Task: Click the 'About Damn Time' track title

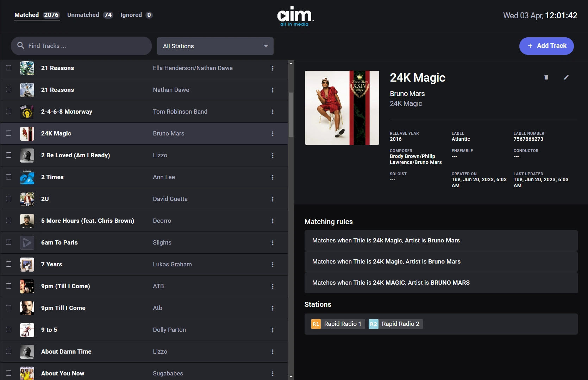Action: tap(66, 352)
